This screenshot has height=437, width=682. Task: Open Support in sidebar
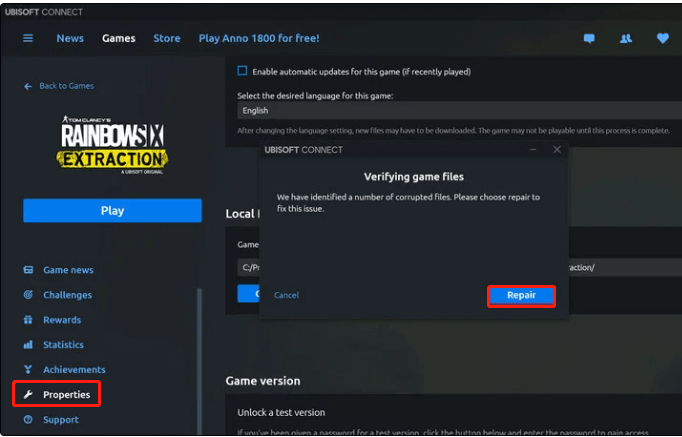[x=61, y=420]
